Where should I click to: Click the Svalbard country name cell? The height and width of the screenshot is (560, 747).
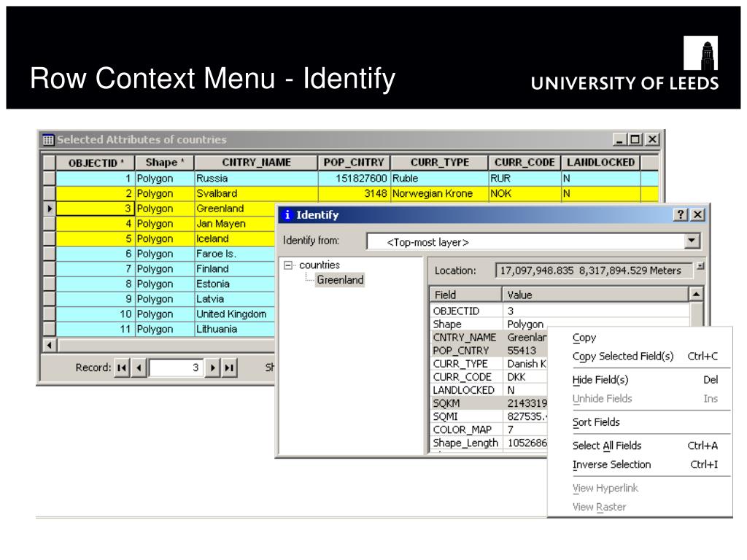[x=256, y=194]
